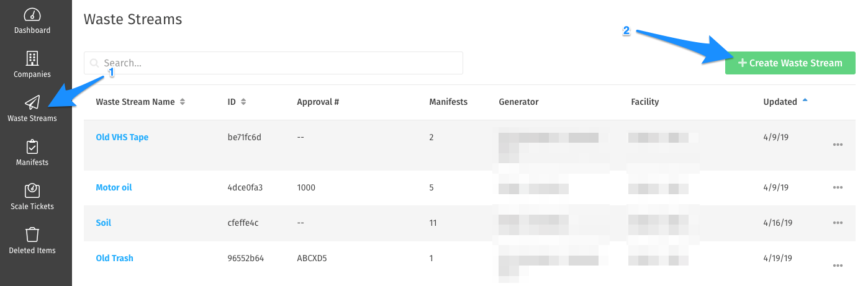
Task: Focus the Search input field
Action: pyautogui.click(x=279, y=63)
